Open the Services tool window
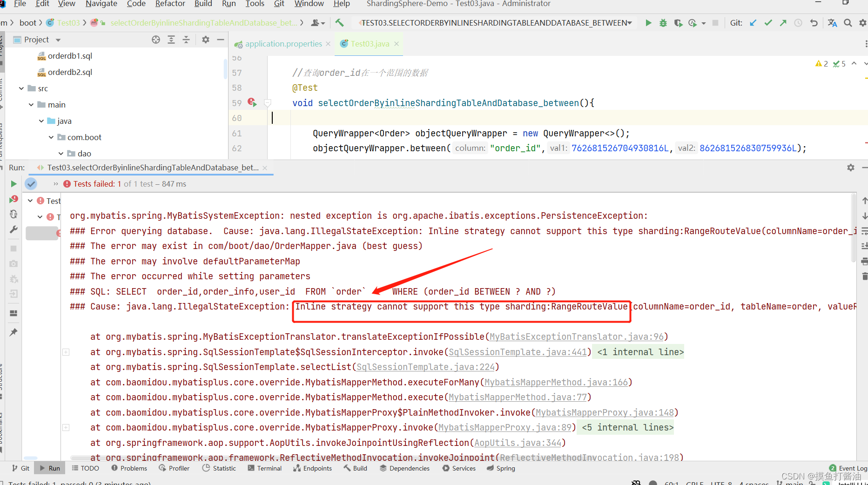 (459, 468)
